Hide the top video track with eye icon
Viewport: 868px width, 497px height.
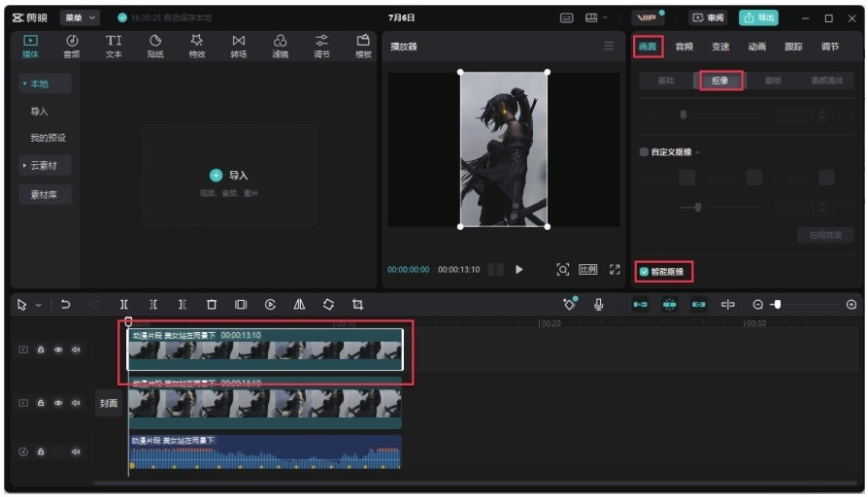[58, 349]
